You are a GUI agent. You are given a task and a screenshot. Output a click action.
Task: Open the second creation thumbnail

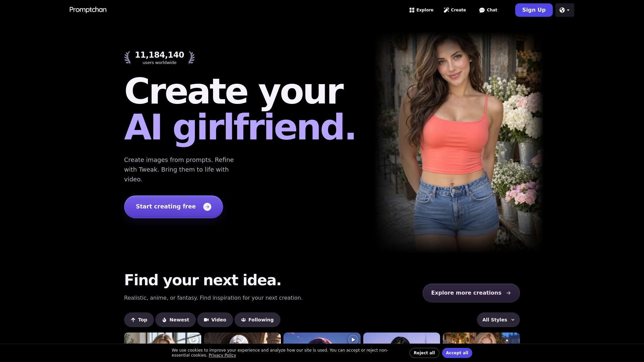(242, 338)
